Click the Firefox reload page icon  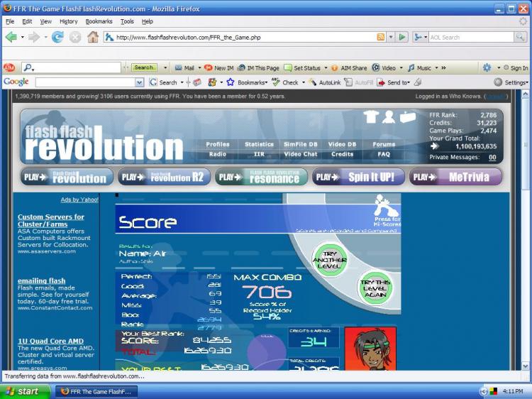tap(57, 37)
